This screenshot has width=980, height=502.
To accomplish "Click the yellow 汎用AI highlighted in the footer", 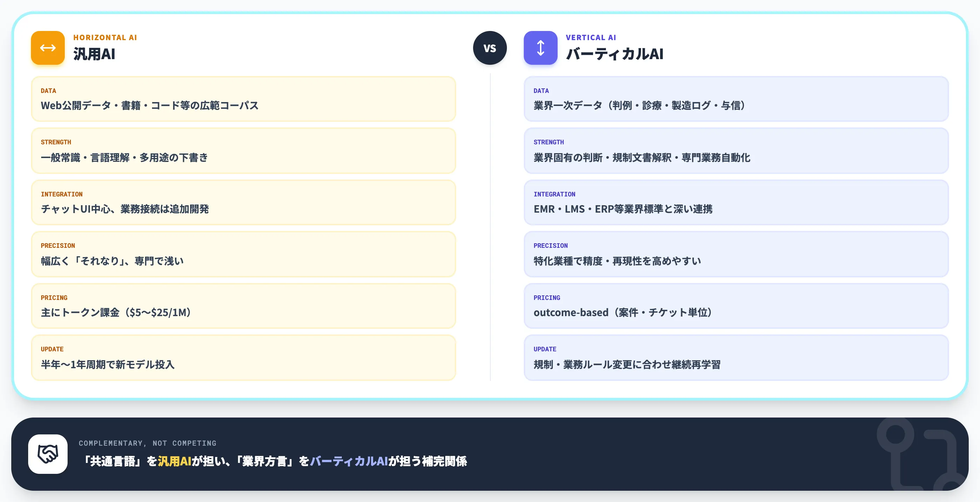I will (174, 461).
